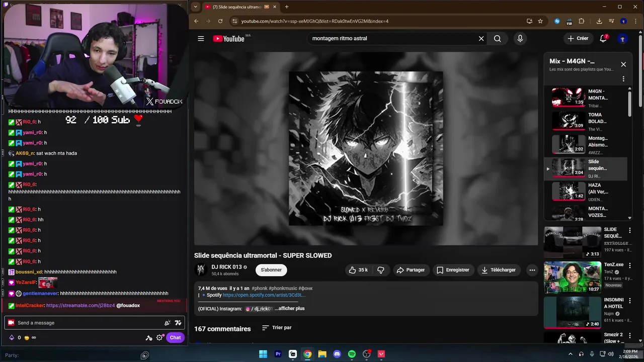Open Discord from the taskbar
This screenshot has height=362, width=644.
(x=337, y=354)
